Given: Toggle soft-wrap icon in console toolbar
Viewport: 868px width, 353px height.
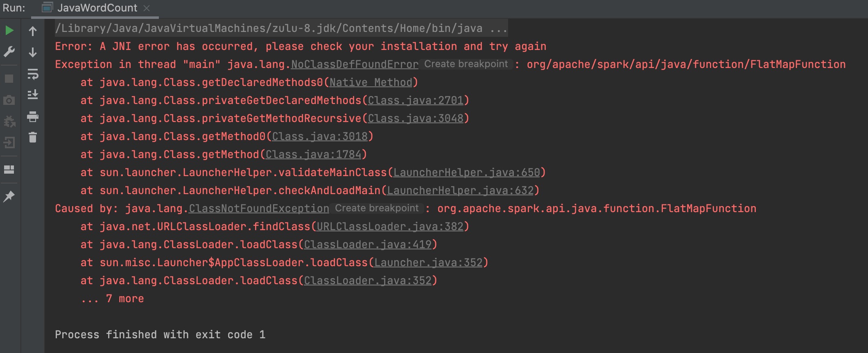Looking at the screenshot, I should [x=33, y=74].
